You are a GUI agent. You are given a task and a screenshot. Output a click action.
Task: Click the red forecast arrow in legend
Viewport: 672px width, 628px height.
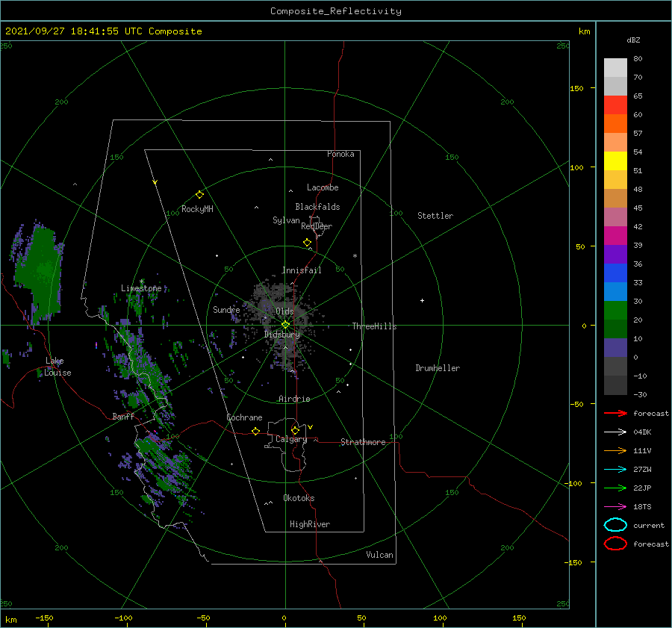click(615, 413)
